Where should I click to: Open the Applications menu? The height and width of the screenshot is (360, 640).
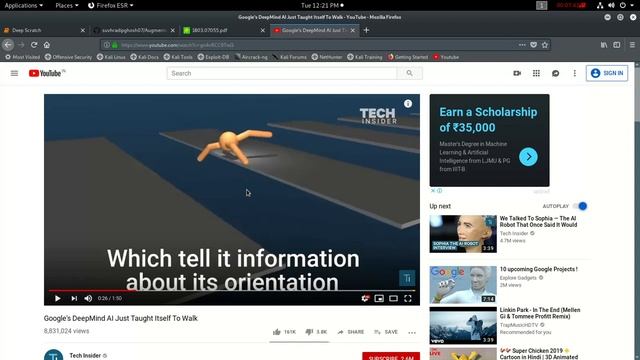(23, 5)
